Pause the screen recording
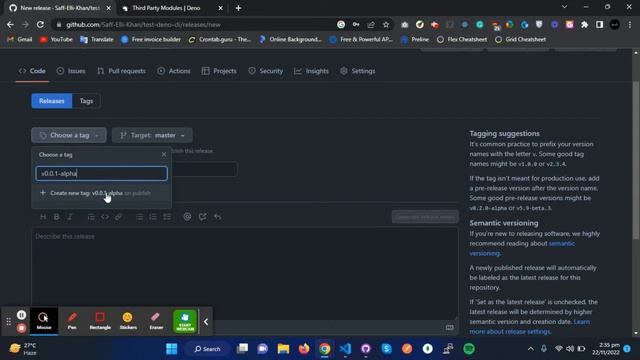 click(x=22, y=315)
